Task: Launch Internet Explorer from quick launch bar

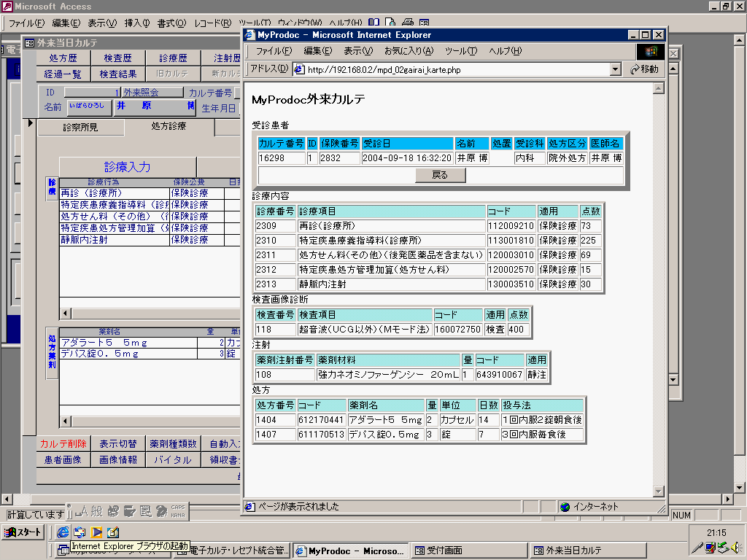Action: click(63, 532)
